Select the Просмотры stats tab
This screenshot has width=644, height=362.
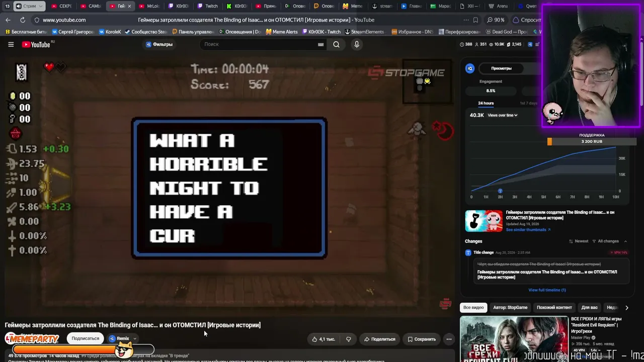click(501, 68)
